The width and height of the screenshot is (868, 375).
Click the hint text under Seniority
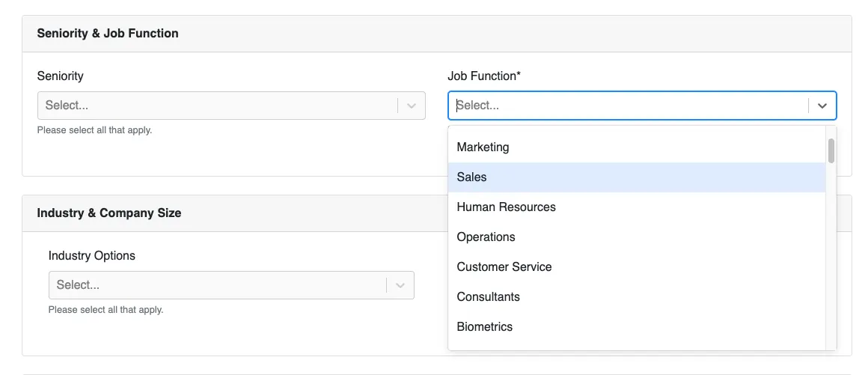(x=95, y=131)
